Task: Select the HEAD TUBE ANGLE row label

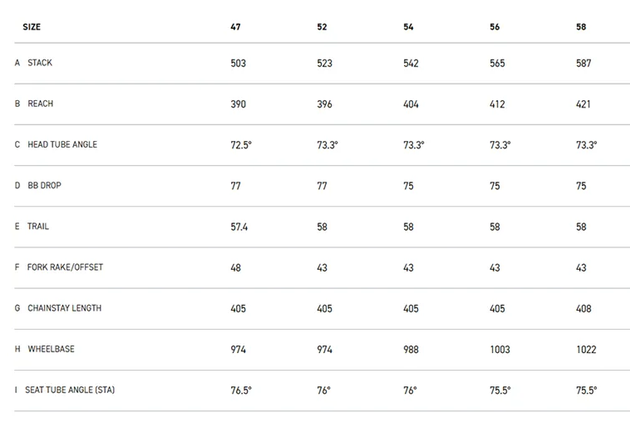Action: click(62, 145)
